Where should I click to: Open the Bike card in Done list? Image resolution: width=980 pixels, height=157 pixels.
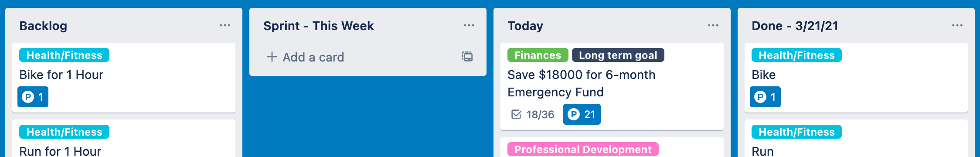pyautogui.click(x=856, y=78)
